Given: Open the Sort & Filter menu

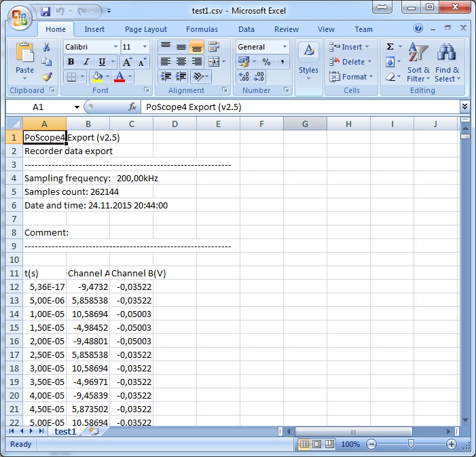Looking at the screenshot, I should (x=418, y=62).
